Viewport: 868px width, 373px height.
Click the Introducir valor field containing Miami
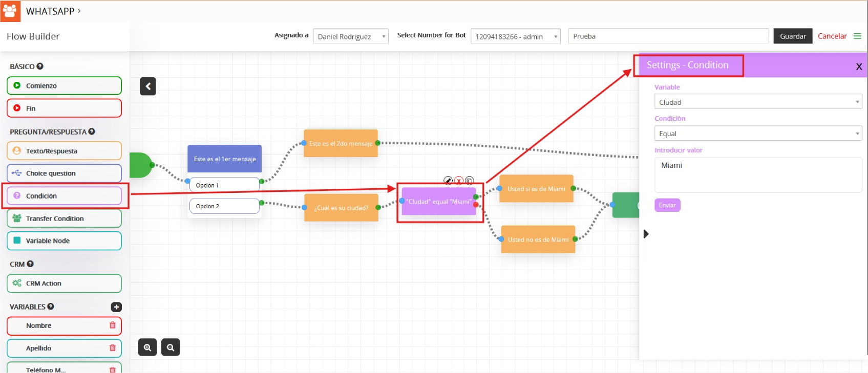758,174
